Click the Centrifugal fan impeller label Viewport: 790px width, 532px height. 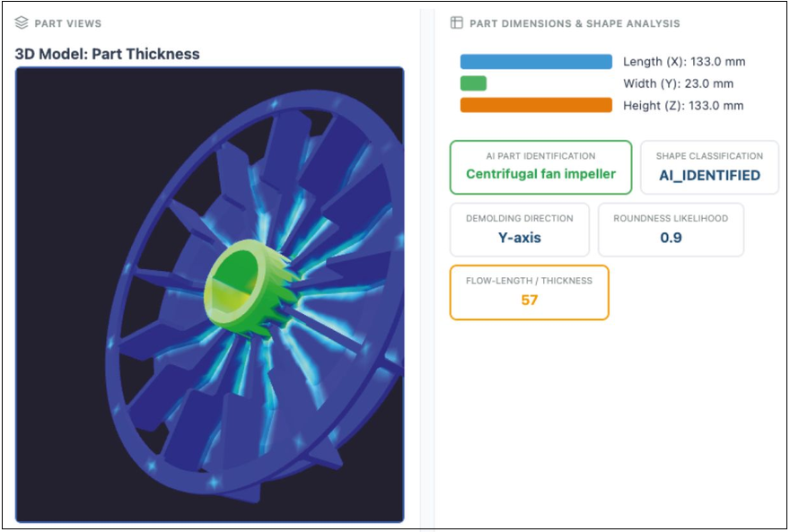pos(540,174)
